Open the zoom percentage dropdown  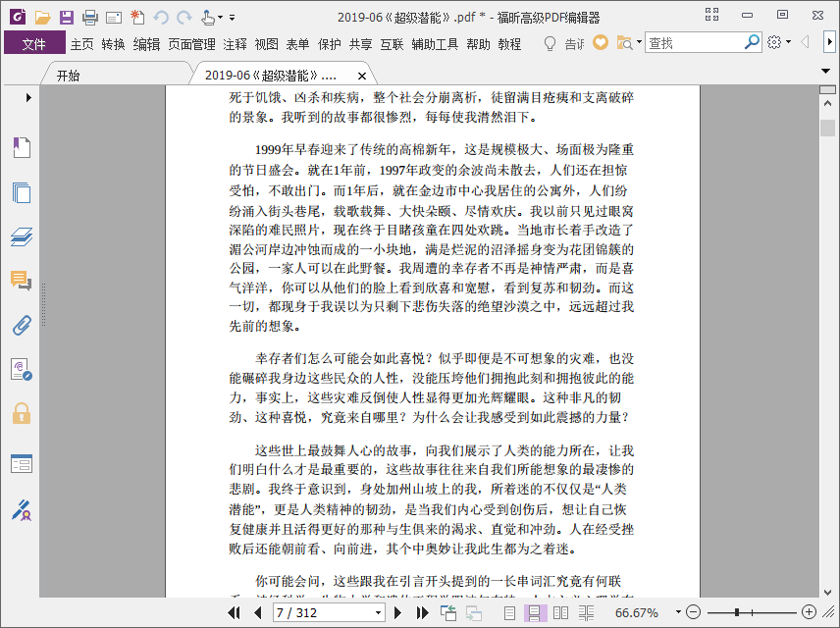[678, 612]
